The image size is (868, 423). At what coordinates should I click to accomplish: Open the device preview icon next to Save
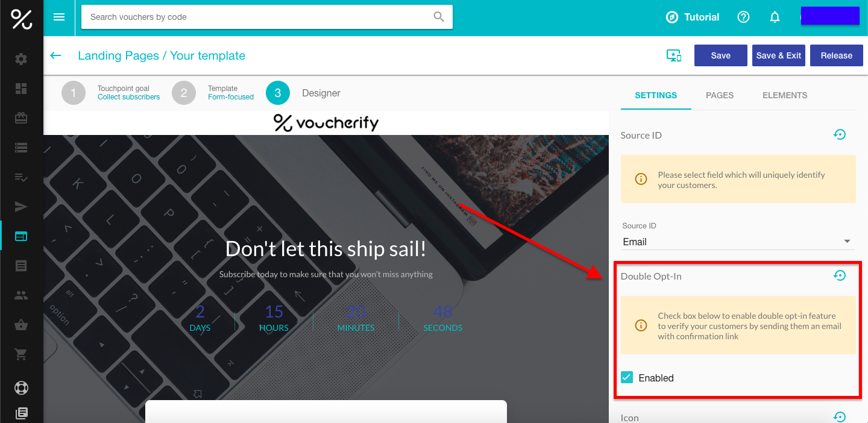point(674,55)
